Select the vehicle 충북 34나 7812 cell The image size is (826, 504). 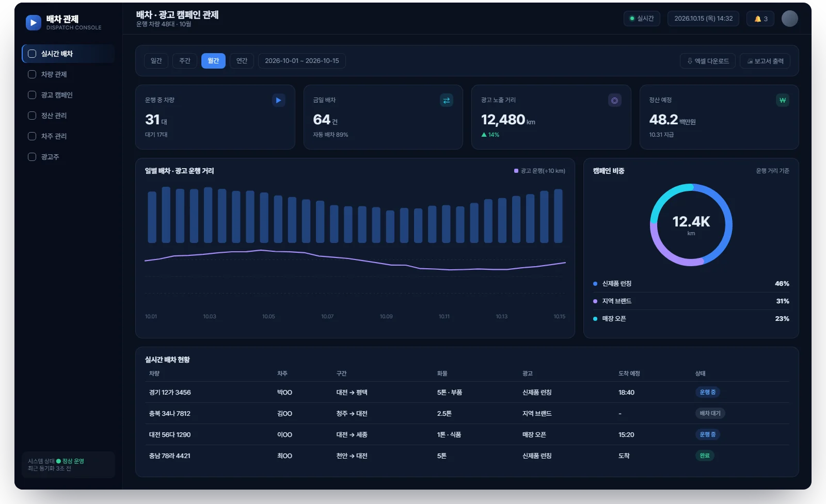[170, 414]
